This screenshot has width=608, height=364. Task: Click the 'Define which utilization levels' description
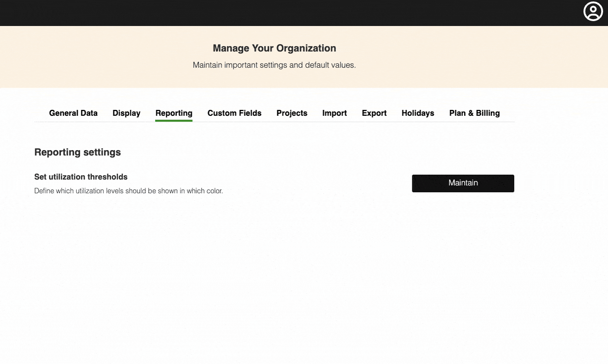tap(129, 191)
